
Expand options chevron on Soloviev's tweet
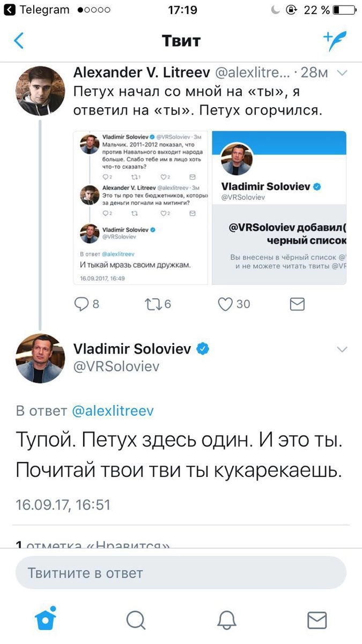click(x=342, y=350)
